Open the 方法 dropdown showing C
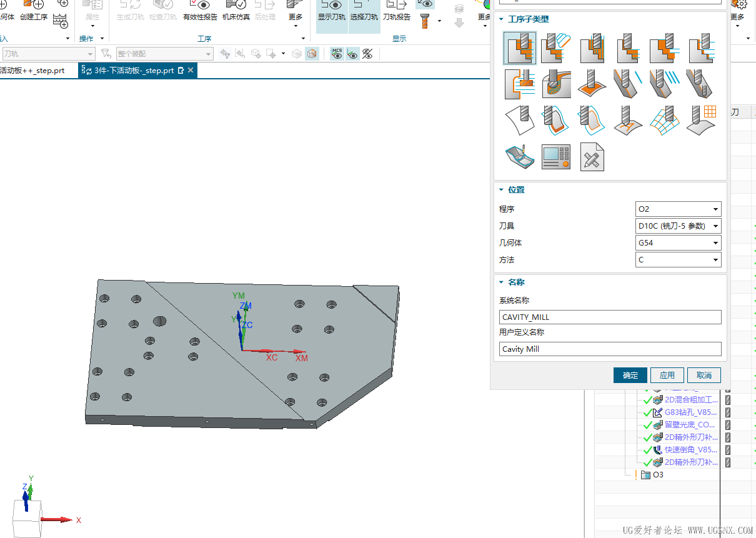Image resolution: width=756 pixels, height=538 pixels. 678,260
